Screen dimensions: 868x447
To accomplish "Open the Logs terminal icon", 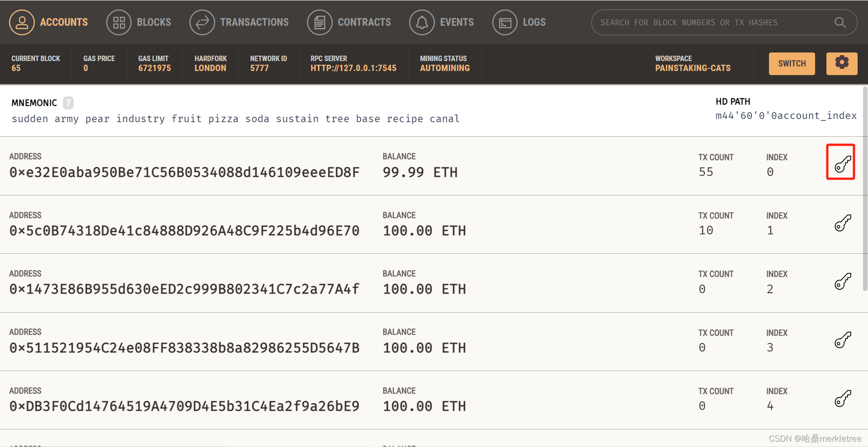I will coord(505,22).
